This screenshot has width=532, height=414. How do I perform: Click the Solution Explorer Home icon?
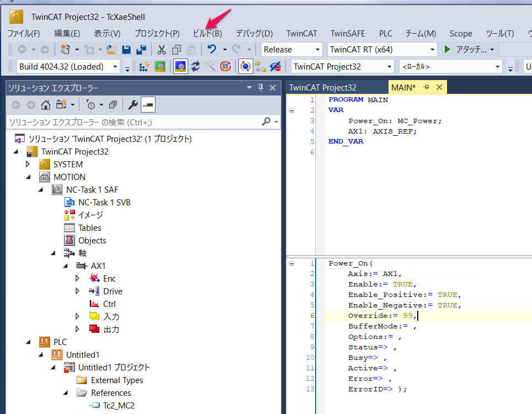pyautogui.click(x=46, y=105)
